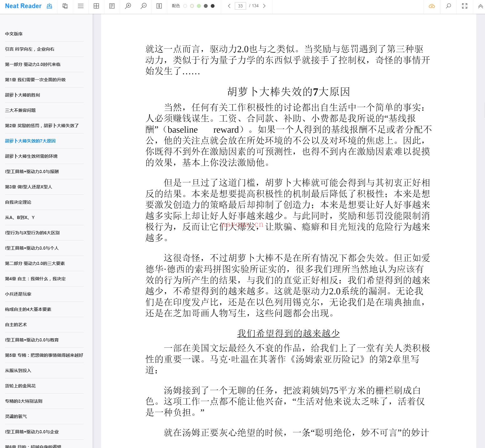
Task: Select highlighted item 胡萝卜大棒失效的7大原因
Action: point(30,141)
